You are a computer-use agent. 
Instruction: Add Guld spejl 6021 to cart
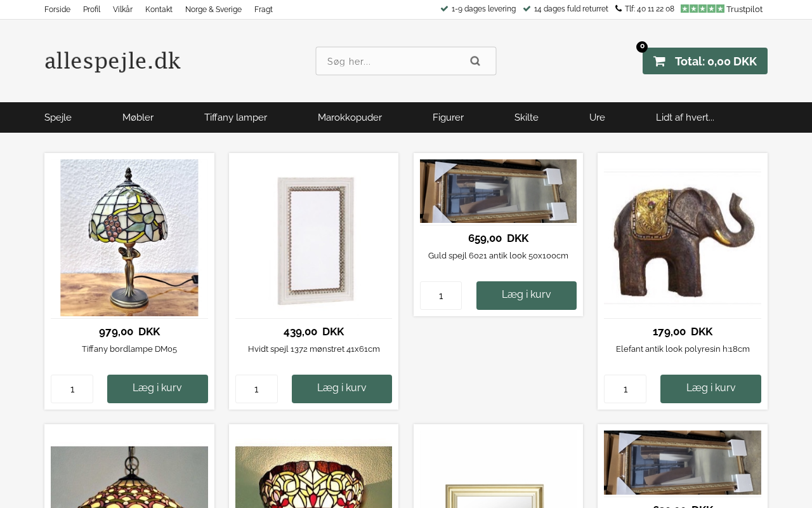[x=527, y=295]
